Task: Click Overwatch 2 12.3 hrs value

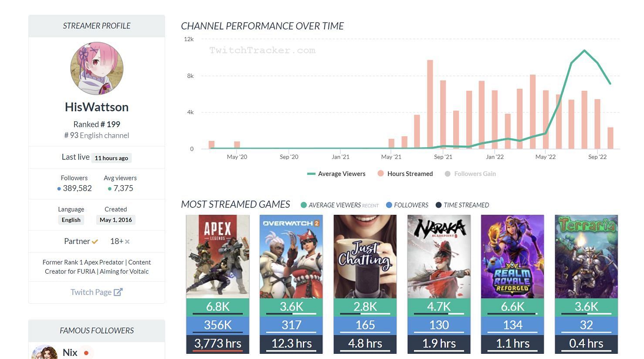Action: tap(291, 344)
